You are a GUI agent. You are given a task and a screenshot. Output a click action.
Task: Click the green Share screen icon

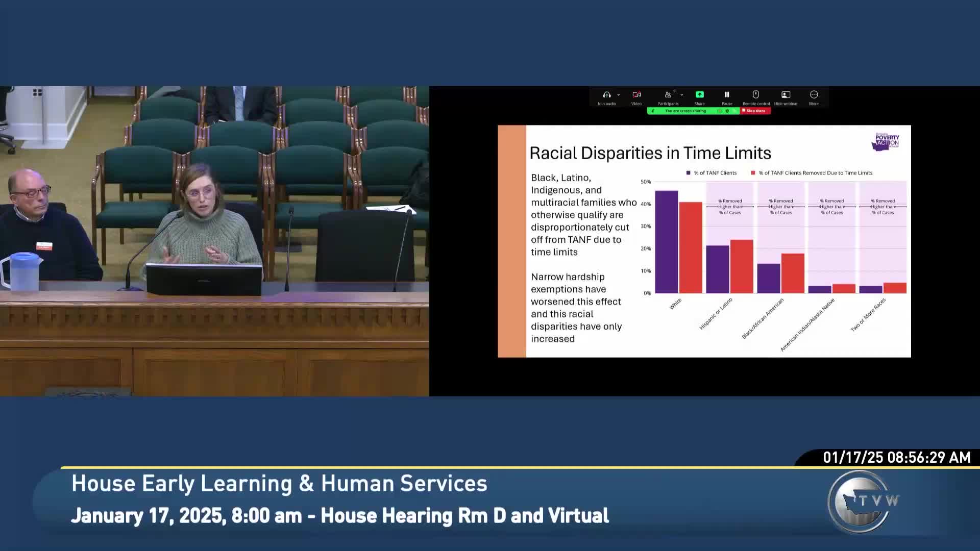pyautogui.click(x=699, y=95)
